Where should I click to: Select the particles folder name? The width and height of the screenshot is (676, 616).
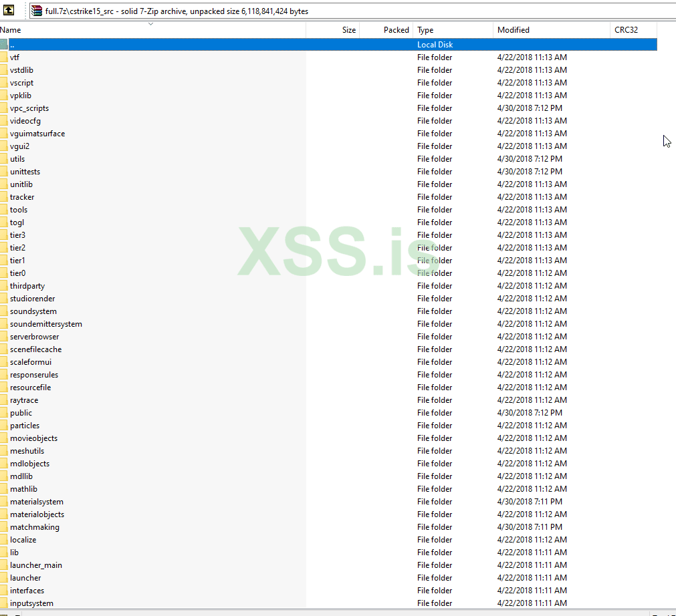click(x=25, y=426)
